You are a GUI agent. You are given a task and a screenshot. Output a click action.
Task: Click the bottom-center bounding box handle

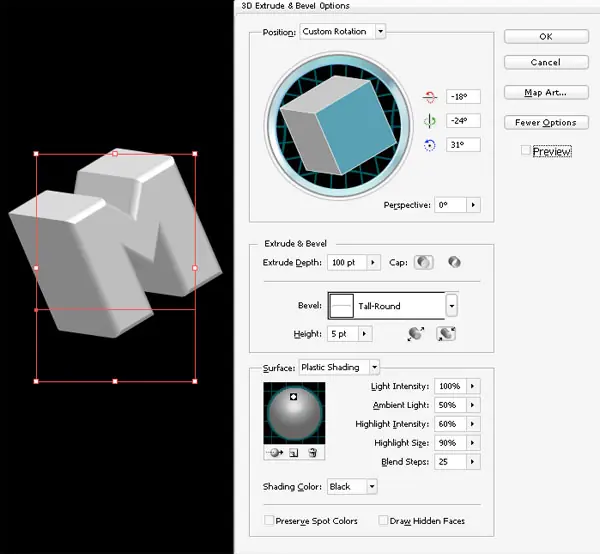click(115, 381)
